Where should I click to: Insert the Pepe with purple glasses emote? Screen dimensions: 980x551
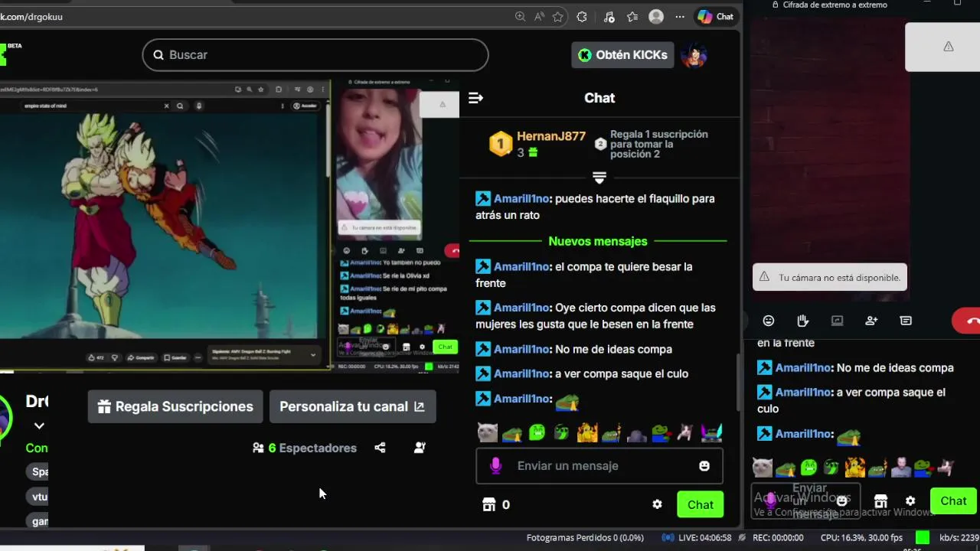711,433
